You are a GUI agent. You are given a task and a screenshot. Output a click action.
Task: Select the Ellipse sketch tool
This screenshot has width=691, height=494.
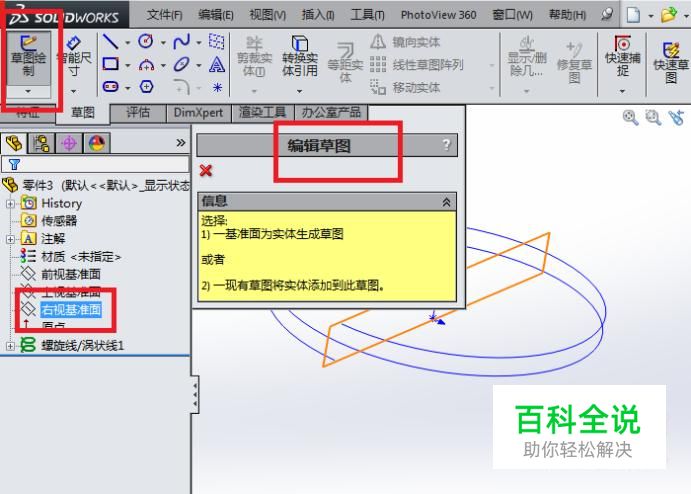coord(182,64)
